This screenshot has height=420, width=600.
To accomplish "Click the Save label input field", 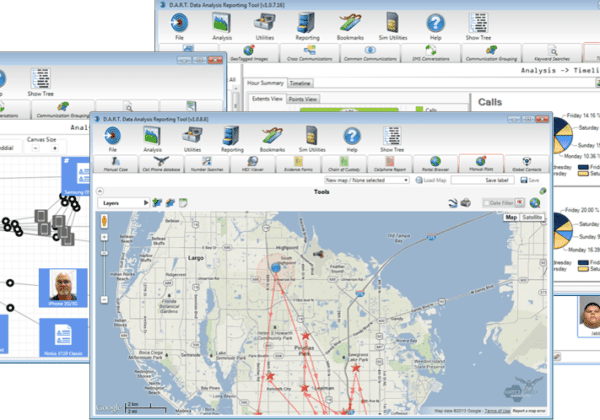I will pyautogui.click(x=483, y=180).
